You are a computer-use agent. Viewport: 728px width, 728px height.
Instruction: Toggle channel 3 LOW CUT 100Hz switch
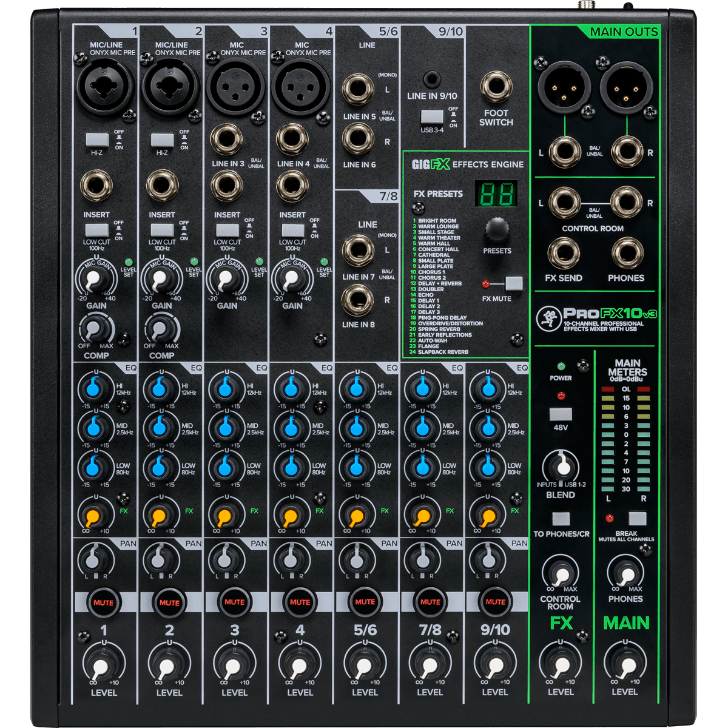pyautogui.click(x=227, y=230)
